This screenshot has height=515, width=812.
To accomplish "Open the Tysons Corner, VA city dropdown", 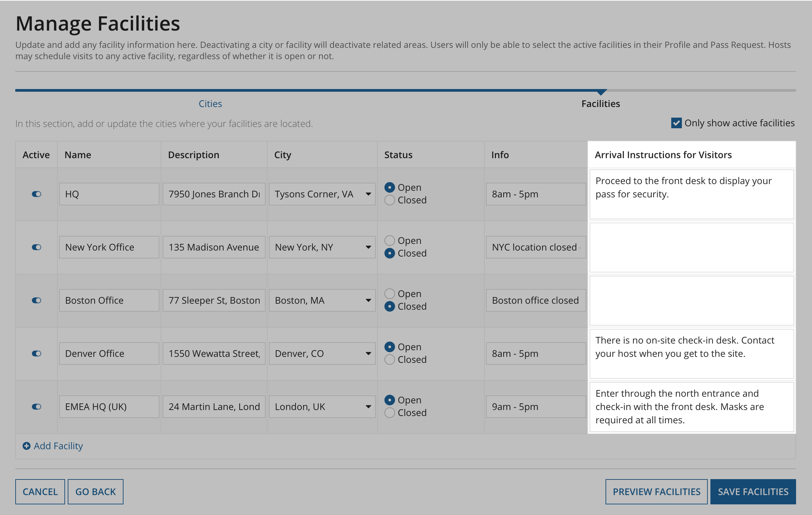I will [322, 194].
